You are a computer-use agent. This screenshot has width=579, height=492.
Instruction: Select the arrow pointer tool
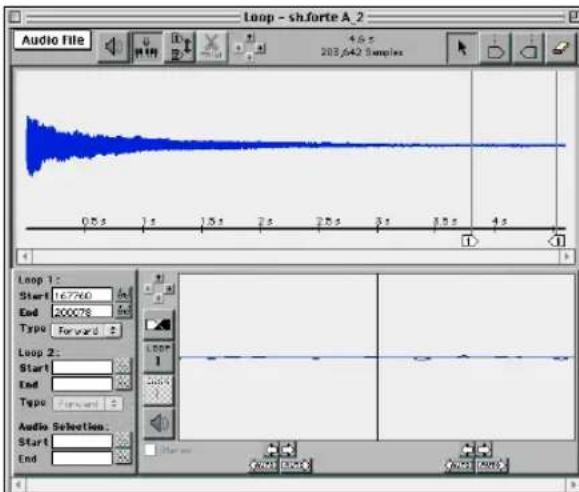coord(462,48)
